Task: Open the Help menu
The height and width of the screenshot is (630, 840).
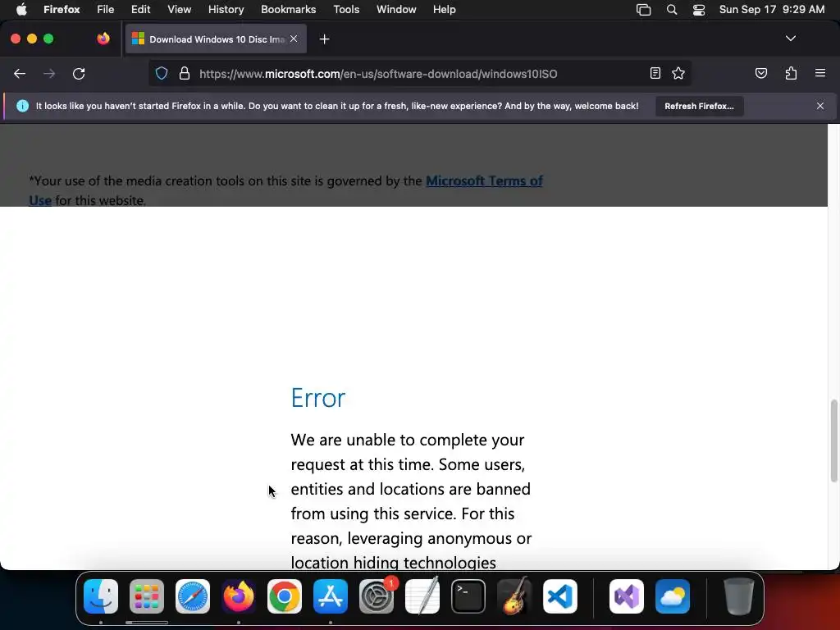Action: [444, 10]
